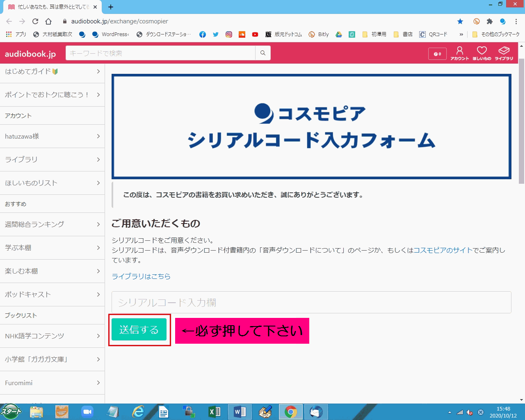Open the ライブラリはこちら link
Screen dimensions: 525x420
(141, 276)
